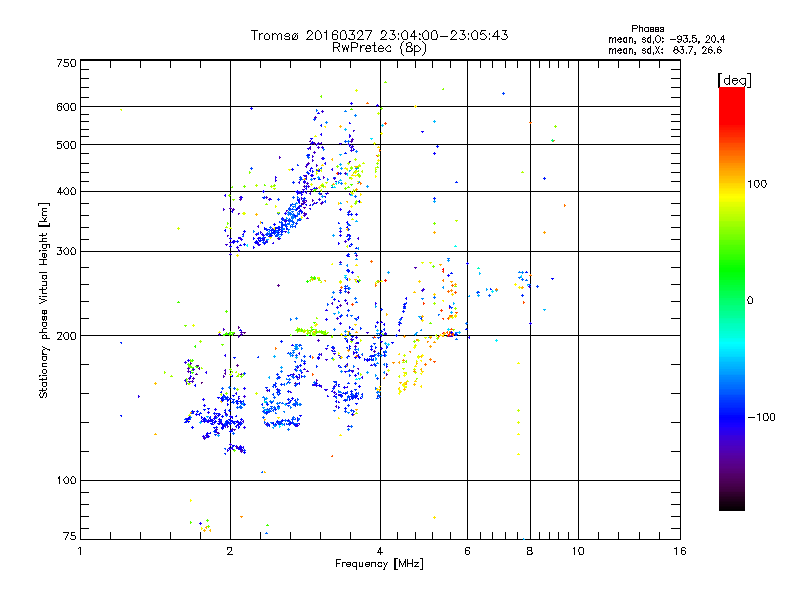Click the y-axis tick label '600'
The image size is (800, 600).
coord(66,107)
